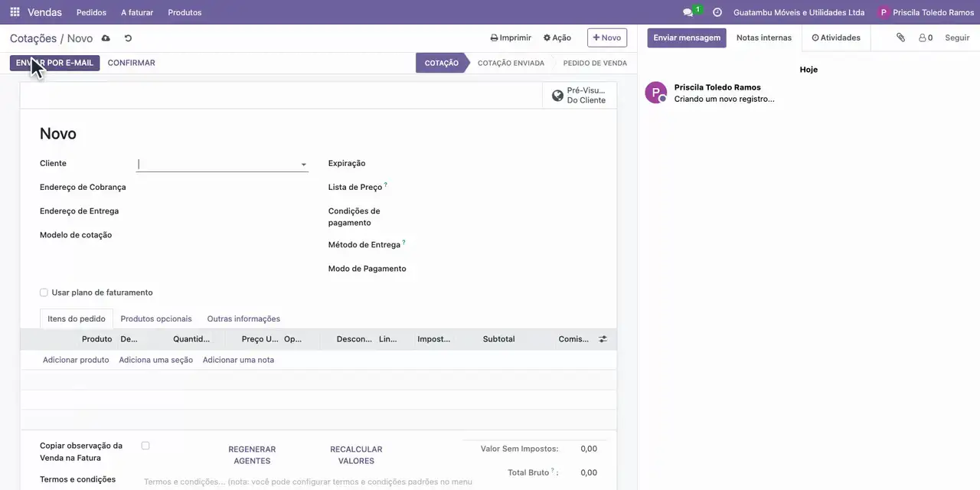Open 'Pré-Visualização do Cliente' button

[580, 96]
